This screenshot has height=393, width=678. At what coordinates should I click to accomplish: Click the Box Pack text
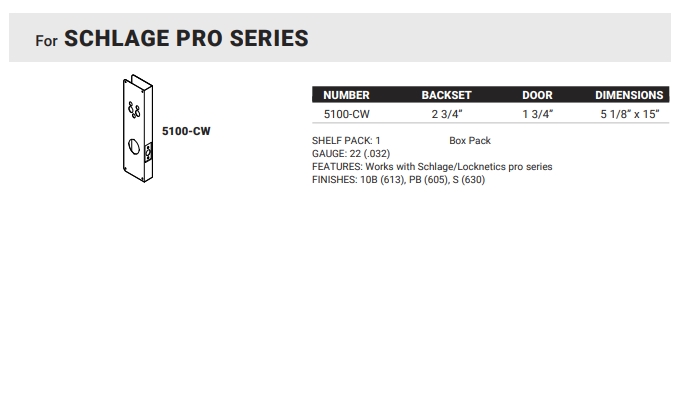tap(470, 141)
